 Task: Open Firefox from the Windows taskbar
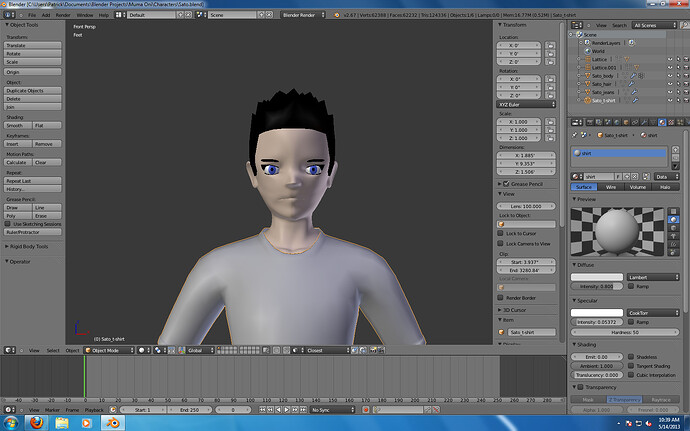click(x=37, y=423)
